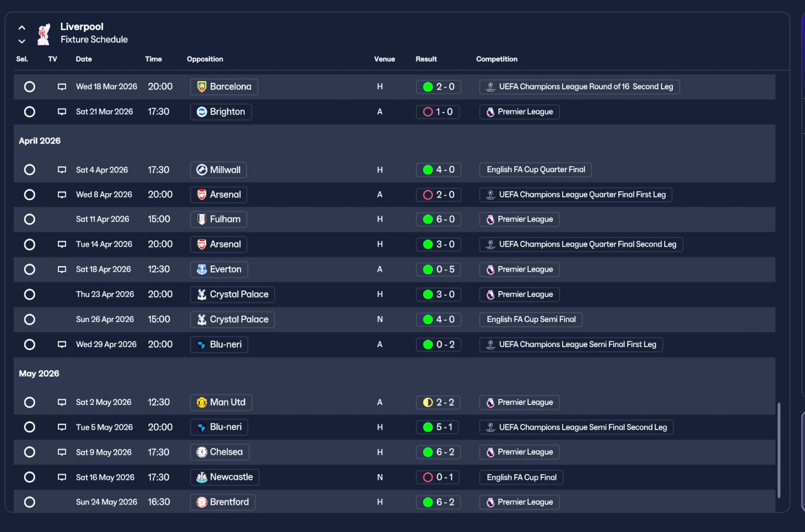The image size is (805, 532).
Task: Open Crystal Palace from the 23 Apr fixture
Action: pyautogui.click(x=232, y=294)
